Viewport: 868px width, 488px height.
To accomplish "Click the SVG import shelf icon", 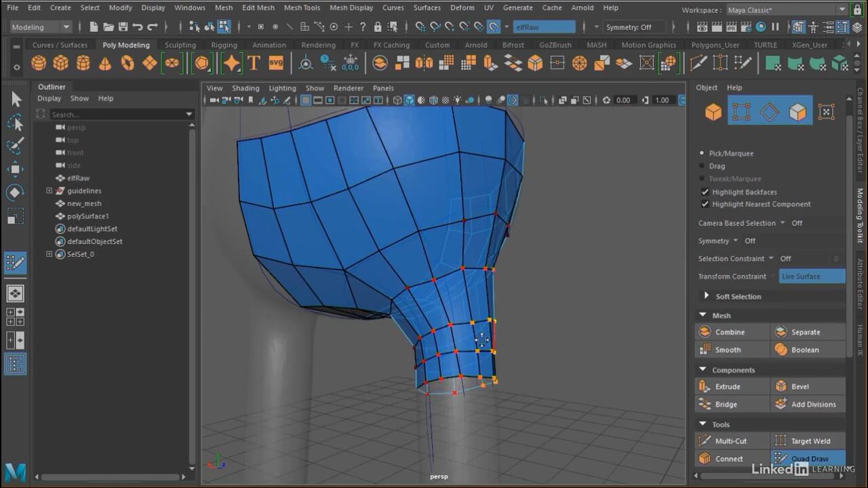I will (x=276, y=63).
